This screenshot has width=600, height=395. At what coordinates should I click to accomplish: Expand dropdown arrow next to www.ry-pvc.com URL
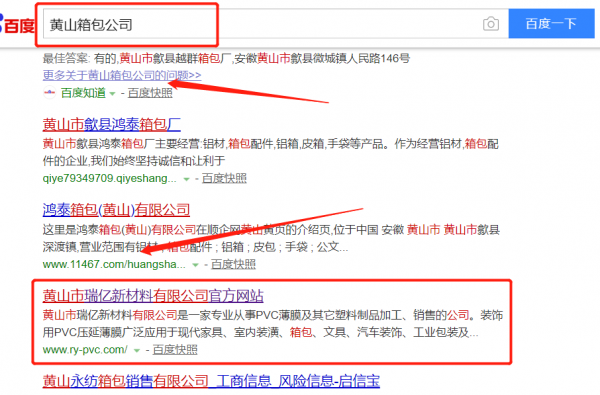(137, 350)
